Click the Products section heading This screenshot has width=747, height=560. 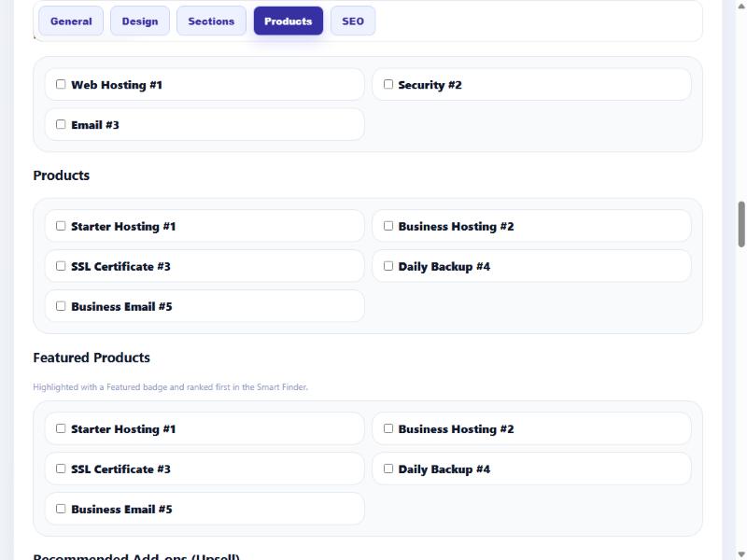[x=61, y=175]
